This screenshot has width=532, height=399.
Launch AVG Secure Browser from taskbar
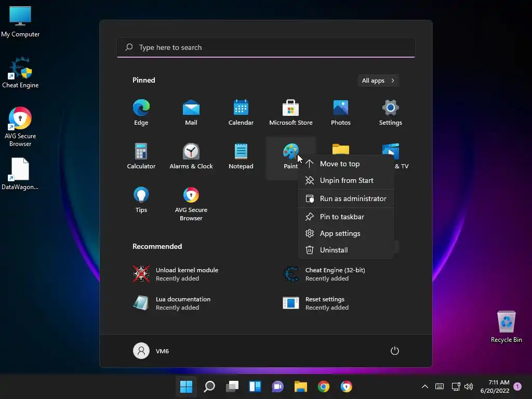(346, 387)
